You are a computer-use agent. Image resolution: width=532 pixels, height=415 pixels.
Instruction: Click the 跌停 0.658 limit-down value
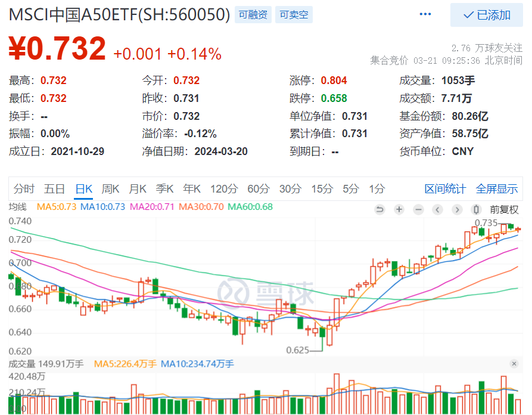(334, 98)
